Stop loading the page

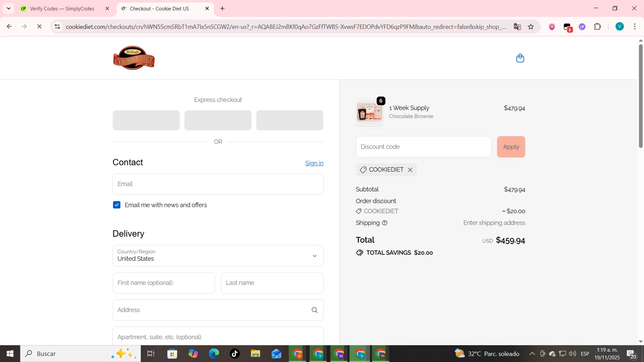click(x=39, y=27)
